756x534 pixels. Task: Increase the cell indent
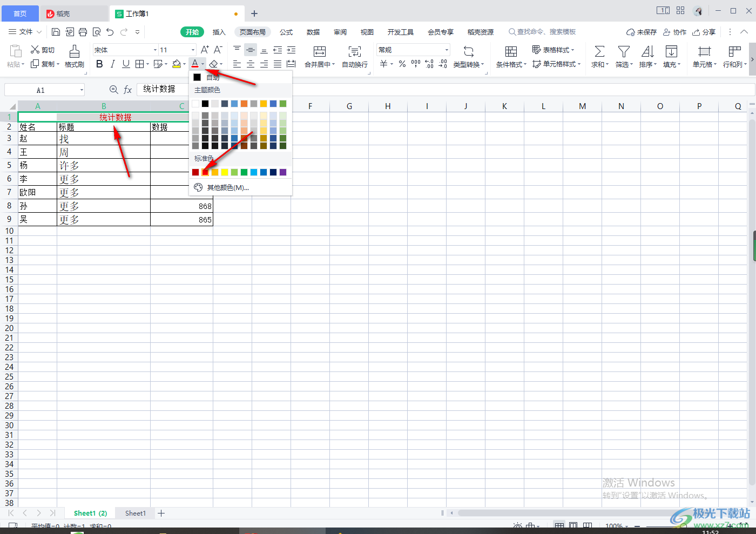291,50
